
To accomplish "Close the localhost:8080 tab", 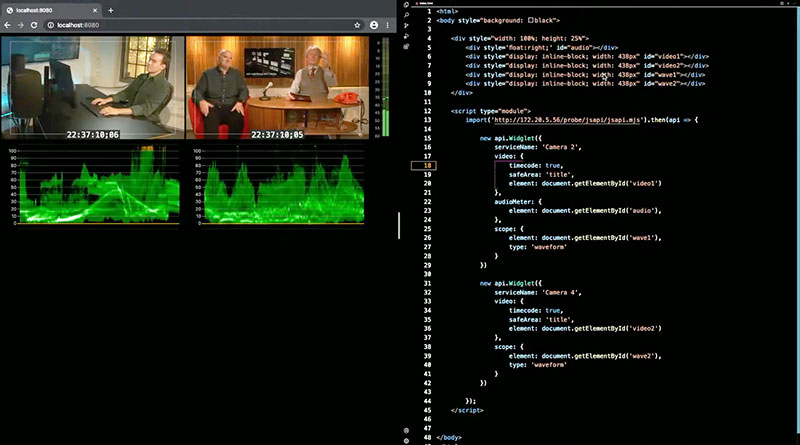I will click(93, 9).
